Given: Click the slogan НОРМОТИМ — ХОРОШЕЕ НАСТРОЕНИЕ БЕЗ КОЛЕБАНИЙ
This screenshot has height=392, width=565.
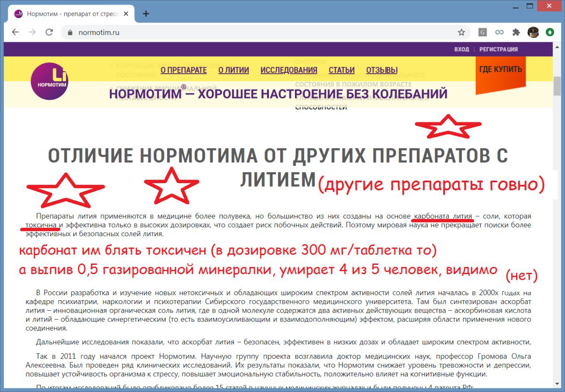Looking at the screenshot, I should (x=278, y=94).
